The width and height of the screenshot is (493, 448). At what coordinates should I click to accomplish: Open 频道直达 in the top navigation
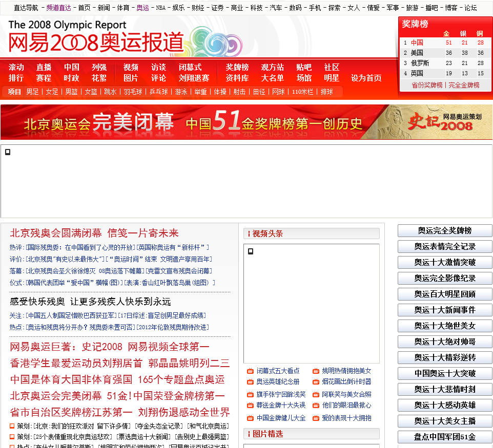(x=59, y=8)
